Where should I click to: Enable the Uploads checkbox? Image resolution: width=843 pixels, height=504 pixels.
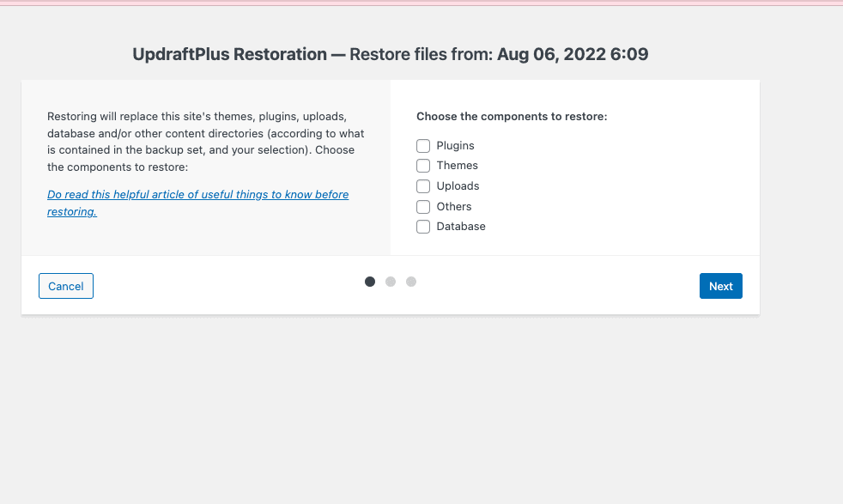[423, 186]
